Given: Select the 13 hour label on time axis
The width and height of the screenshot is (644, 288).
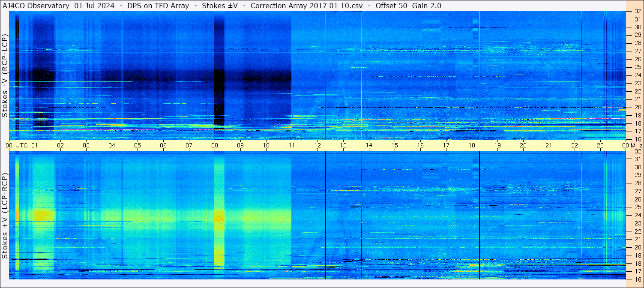Looking at the screenshot, I should (343, 145).
